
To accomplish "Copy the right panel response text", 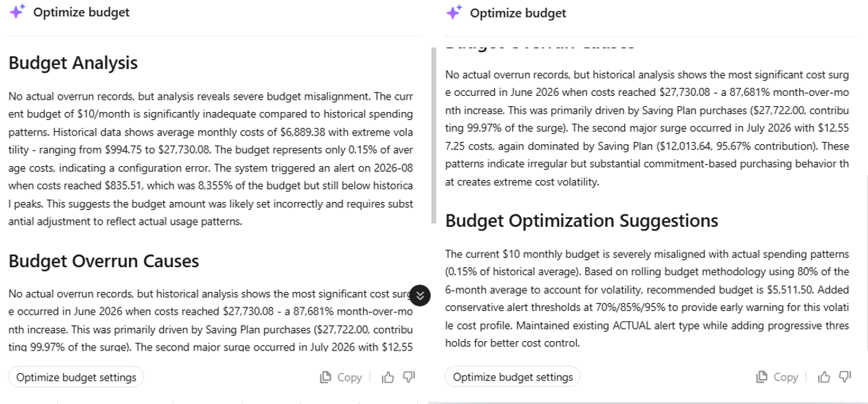I will [777, 378].
